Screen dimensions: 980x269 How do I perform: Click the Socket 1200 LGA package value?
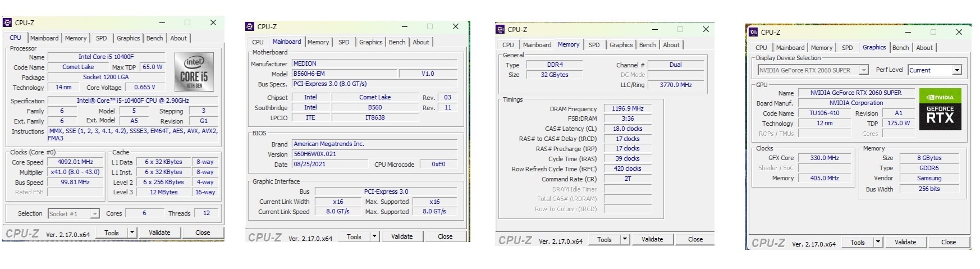point(106,77)
